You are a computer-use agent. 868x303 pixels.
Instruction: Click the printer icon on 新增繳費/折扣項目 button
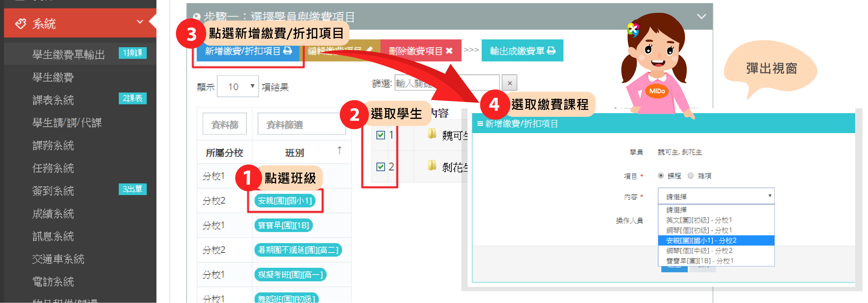(x=287, y=51)
